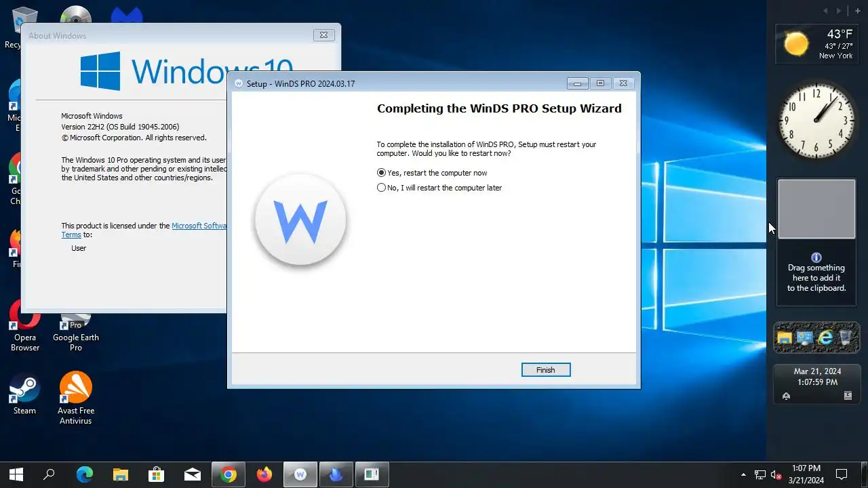Open File Explorer from the sidebar launcher gadget

click(785, 338)
